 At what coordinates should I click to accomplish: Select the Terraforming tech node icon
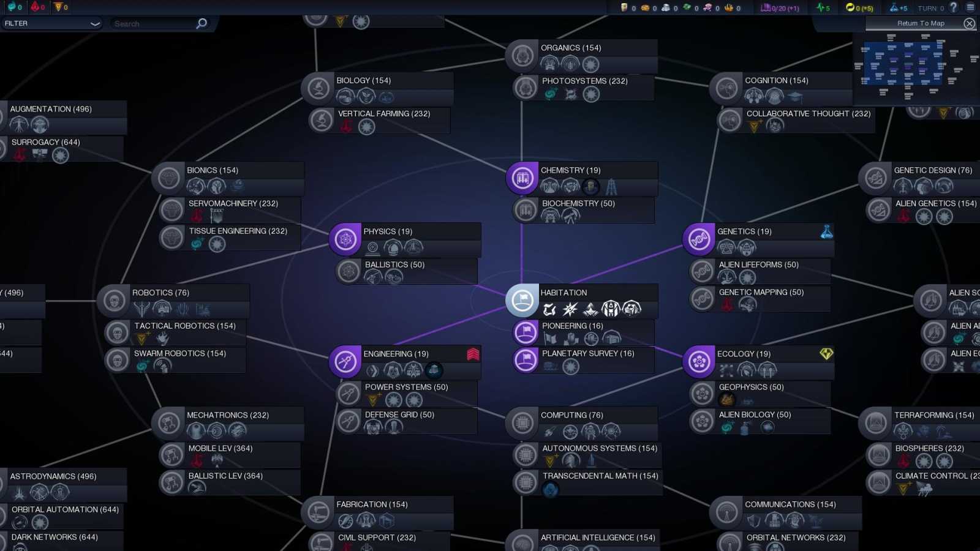pyautogui.click(x=876, y=423)
